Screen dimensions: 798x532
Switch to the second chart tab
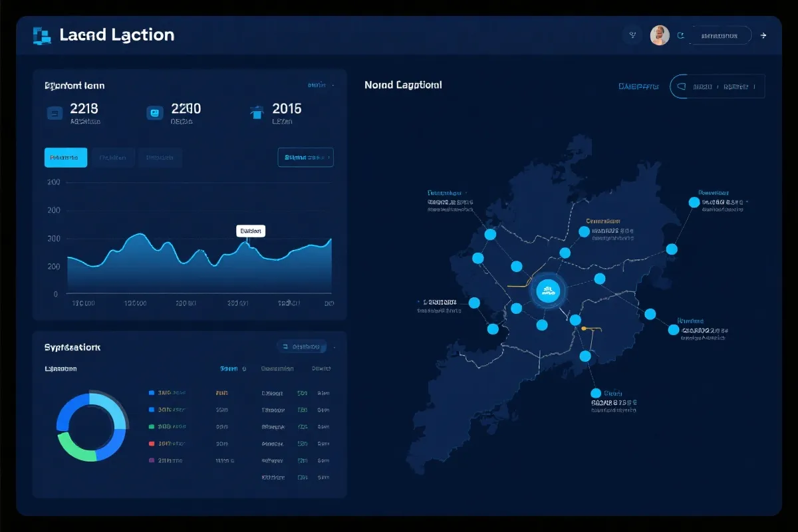coord(113,158)
